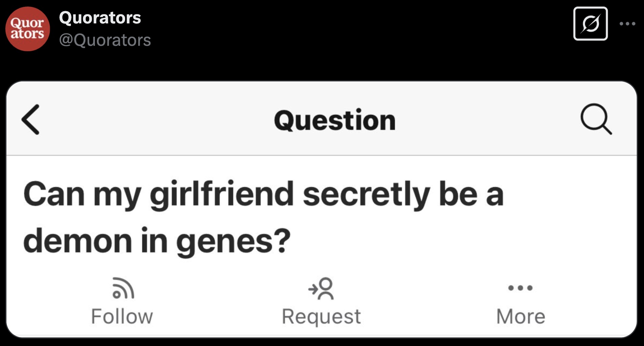Image resolution: width=644 pixels, height=346 pixels.
Task: Click the Quorators display name
Action: point(100,18)
